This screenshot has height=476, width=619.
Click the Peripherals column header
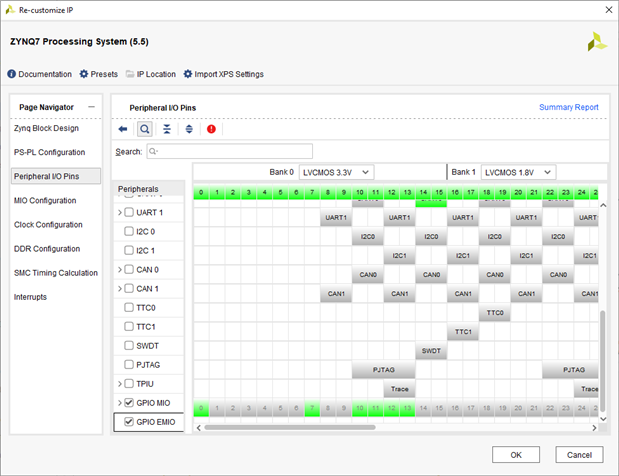coord(149,189)
